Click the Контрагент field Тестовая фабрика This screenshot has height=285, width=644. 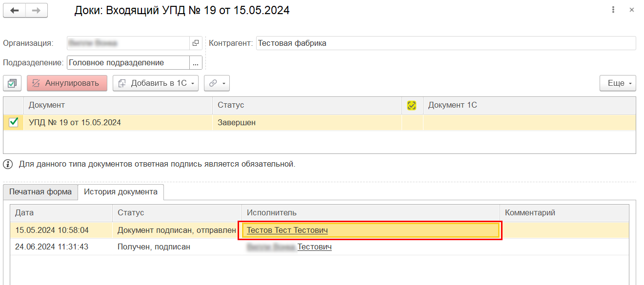[445, 43]
